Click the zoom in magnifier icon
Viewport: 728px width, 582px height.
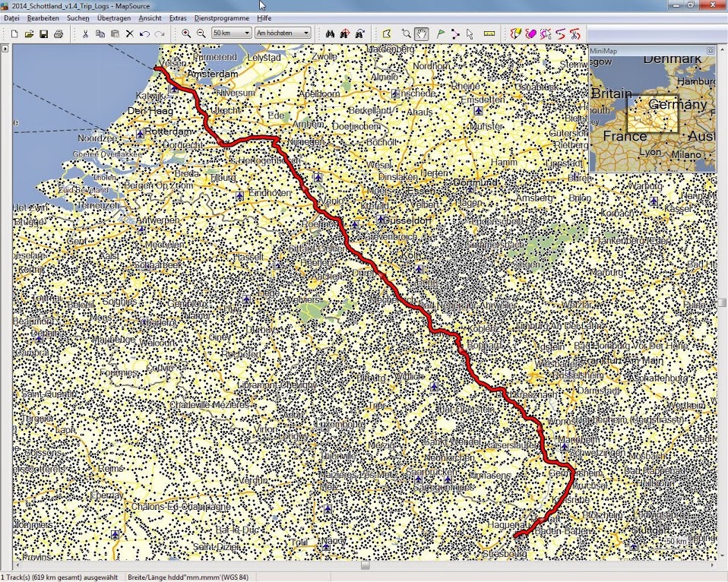186,33
